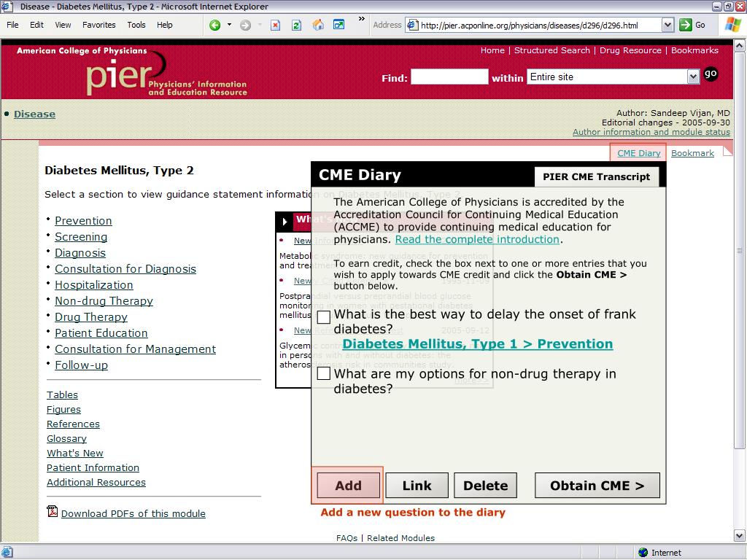Screen dimensions: 747x560
Task: Open the Tables link
Action: point(63,394)
